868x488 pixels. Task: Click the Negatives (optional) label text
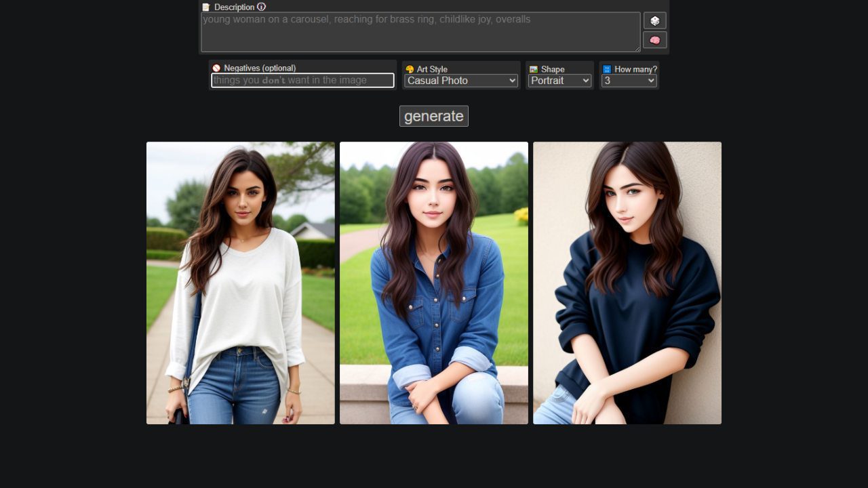[x=260, y=68]
